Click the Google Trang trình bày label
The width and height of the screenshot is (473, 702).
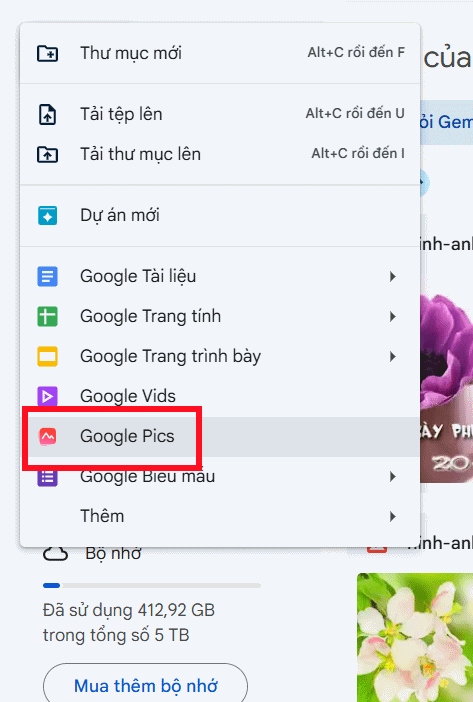pos(170,357)
